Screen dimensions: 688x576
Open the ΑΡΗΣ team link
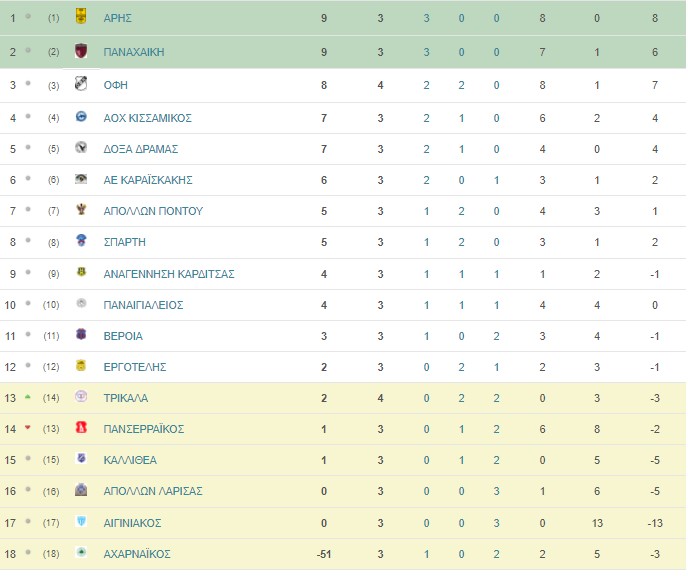[x=118, y=18]
